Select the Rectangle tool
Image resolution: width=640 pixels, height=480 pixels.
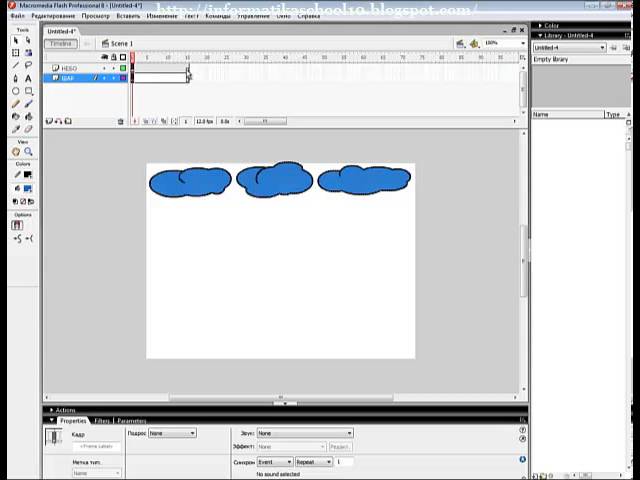click(29, 91)
